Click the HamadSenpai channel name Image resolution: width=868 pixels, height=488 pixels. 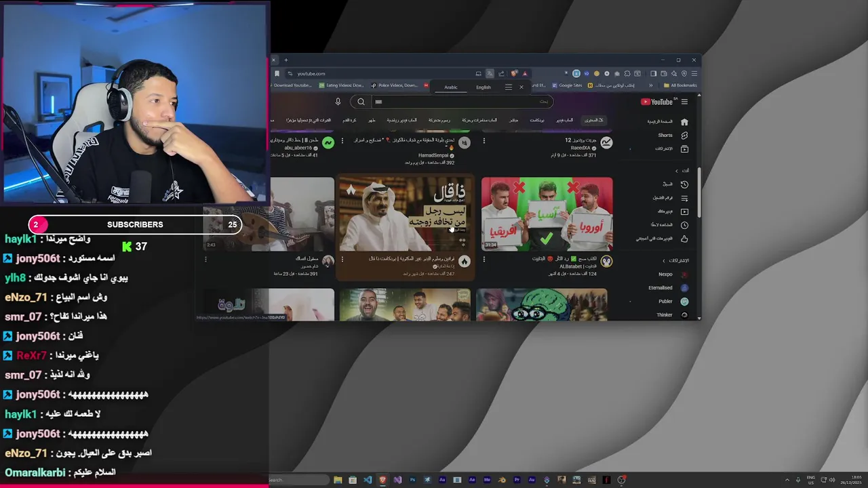point(433,155)
